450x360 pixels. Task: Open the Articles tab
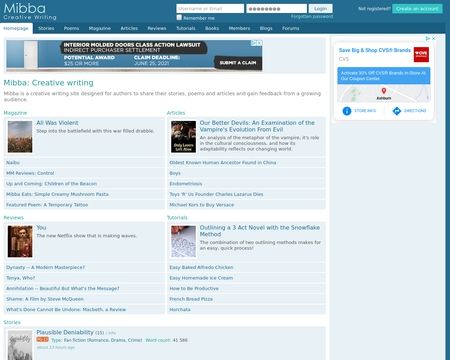coord(129,28)
